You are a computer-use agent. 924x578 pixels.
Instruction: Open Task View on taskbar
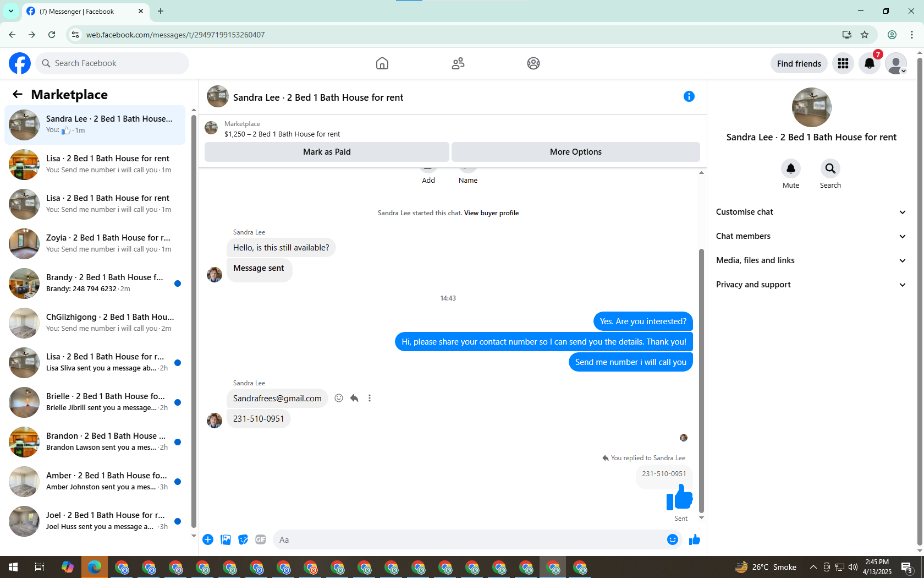[x=40, y=567]
